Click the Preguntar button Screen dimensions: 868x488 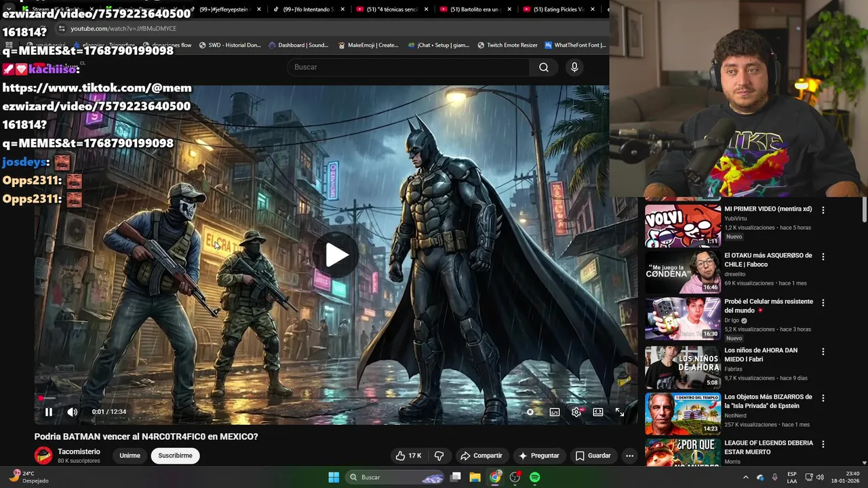click(539, 455)
